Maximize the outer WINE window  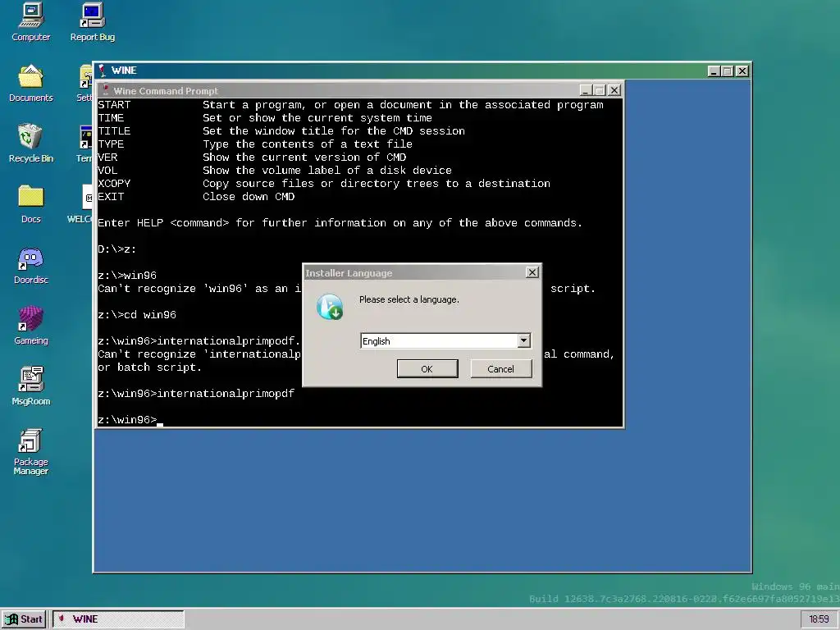pos(728,71)
